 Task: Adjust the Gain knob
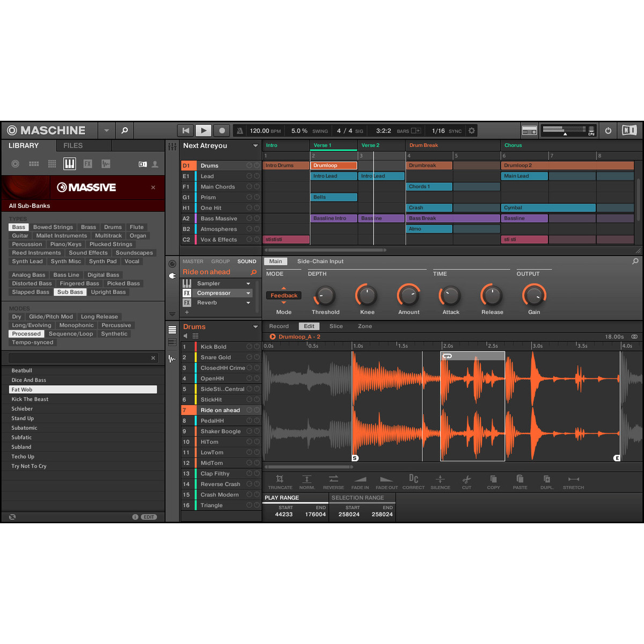[x=534, y=295]
